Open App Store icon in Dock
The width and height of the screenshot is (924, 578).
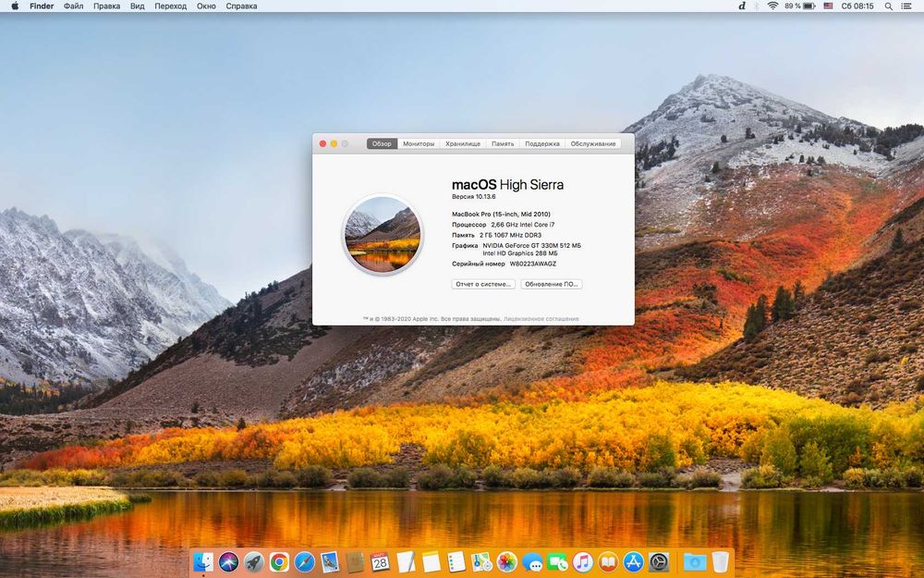click(634, 562)
